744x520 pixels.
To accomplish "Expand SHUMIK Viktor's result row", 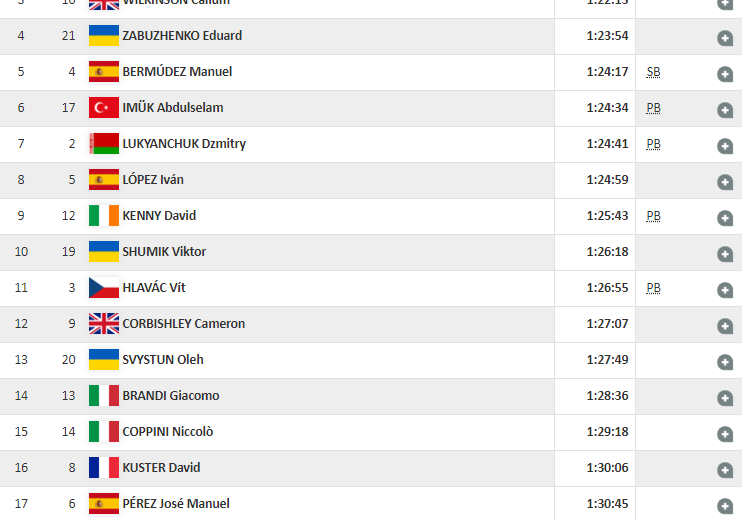I will tap(725, 254).
